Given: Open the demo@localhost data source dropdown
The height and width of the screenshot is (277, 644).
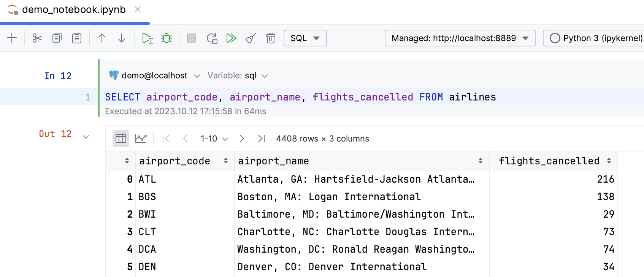Looking at the screenshot, I should pos(155,76).
